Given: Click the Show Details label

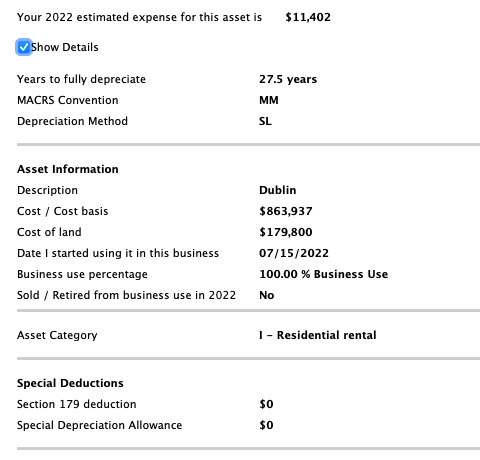Looking at the screenshot, I should pyautogui.click(x=65, y=47).
